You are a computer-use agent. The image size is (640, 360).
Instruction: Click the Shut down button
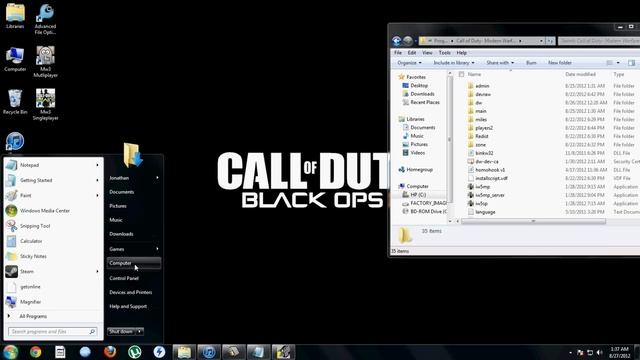121,331
